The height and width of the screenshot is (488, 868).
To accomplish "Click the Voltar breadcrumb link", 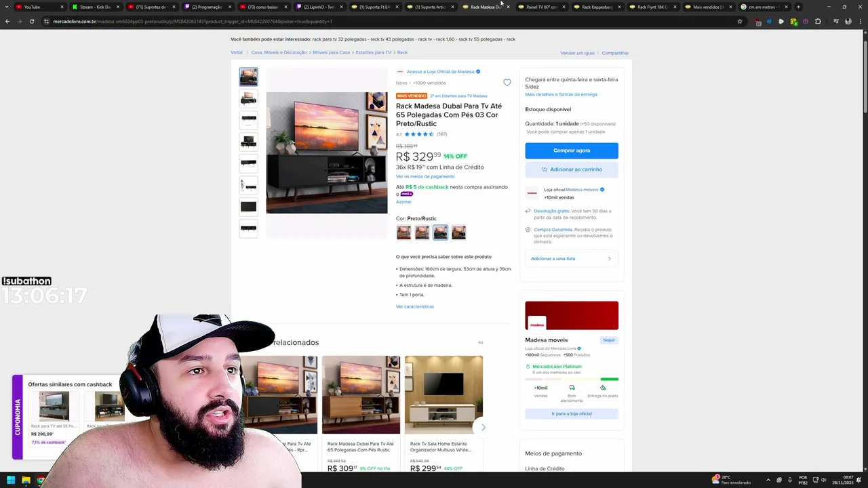I will click(237, 52).
